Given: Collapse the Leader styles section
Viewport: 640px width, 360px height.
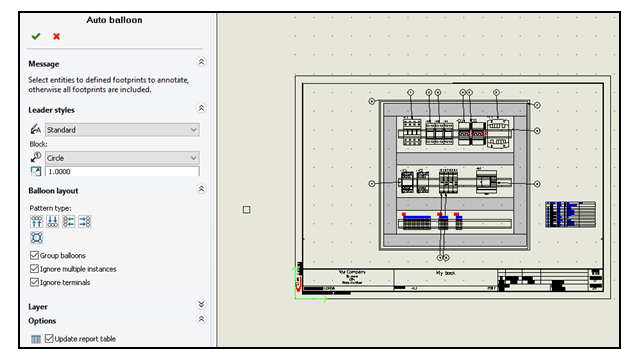Looking at the screenshot, I should coord(201,108).
